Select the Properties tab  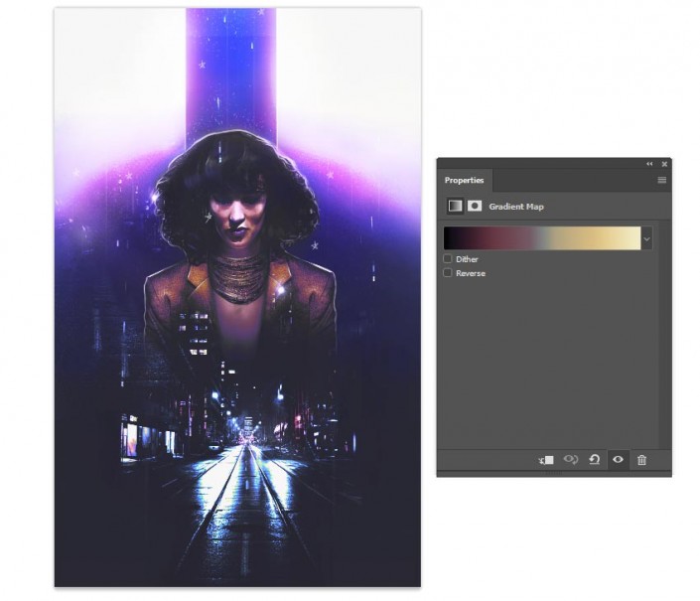click(465, 181)
